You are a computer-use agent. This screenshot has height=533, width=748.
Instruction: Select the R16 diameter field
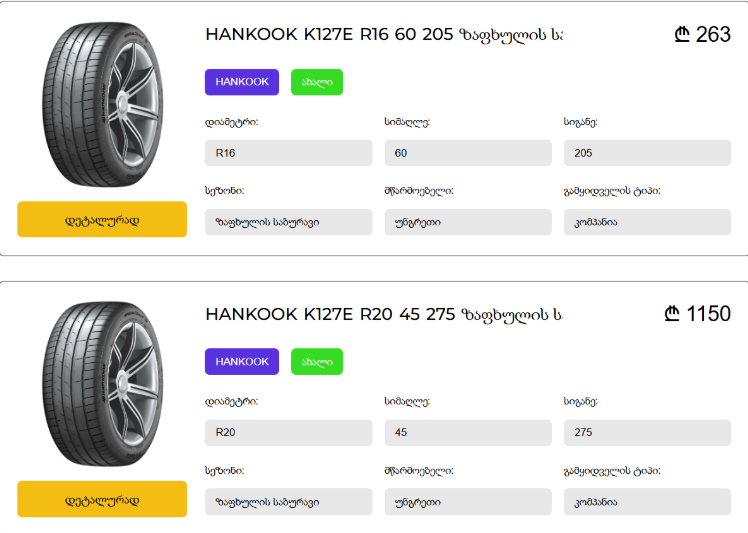tap(288, 153)
